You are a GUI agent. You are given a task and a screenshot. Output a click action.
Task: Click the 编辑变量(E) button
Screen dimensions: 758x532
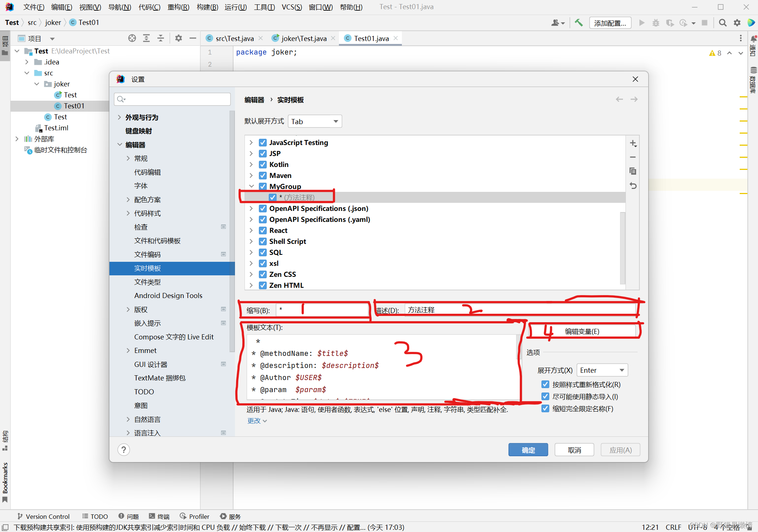582,331
